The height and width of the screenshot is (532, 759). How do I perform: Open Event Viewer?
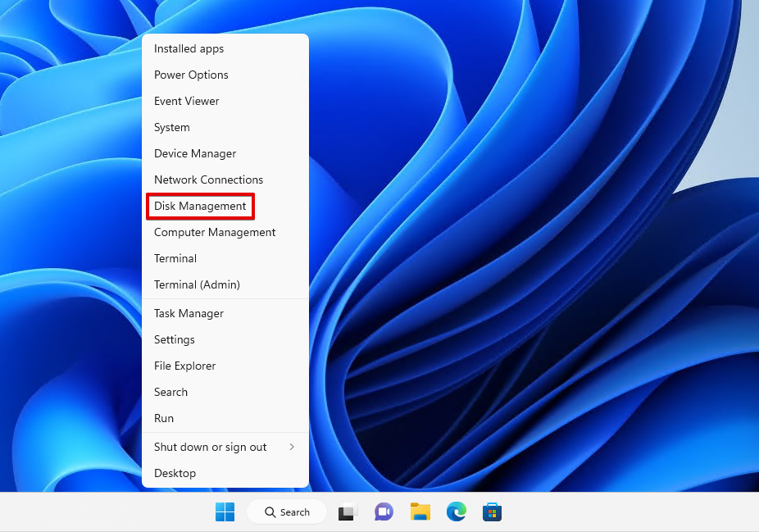click(187, 101)
